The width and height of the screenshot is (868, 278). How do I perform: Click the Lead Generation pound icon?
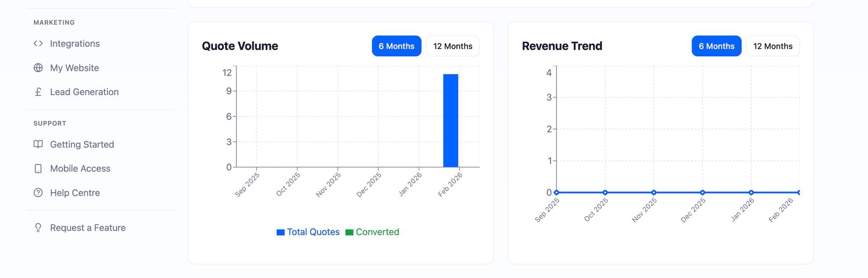(x=38, y=92)
